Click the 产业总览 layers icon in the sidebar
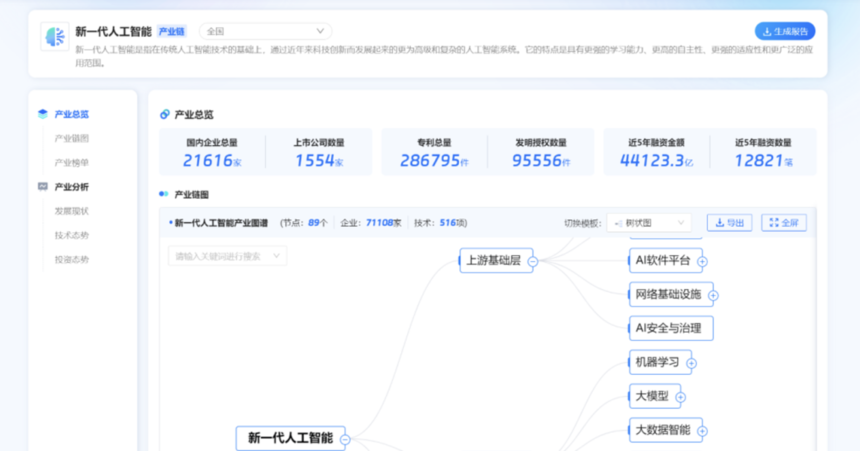This screenshot has width=860, height=451. pyautogui.click(x=43, y=114)
